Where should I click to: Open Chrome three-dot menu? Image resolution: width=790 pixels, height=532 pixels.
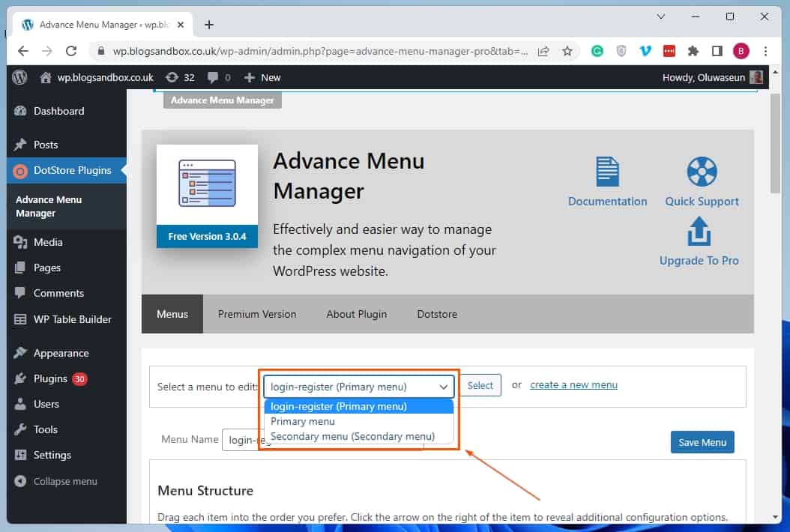(x=765, y=51)
